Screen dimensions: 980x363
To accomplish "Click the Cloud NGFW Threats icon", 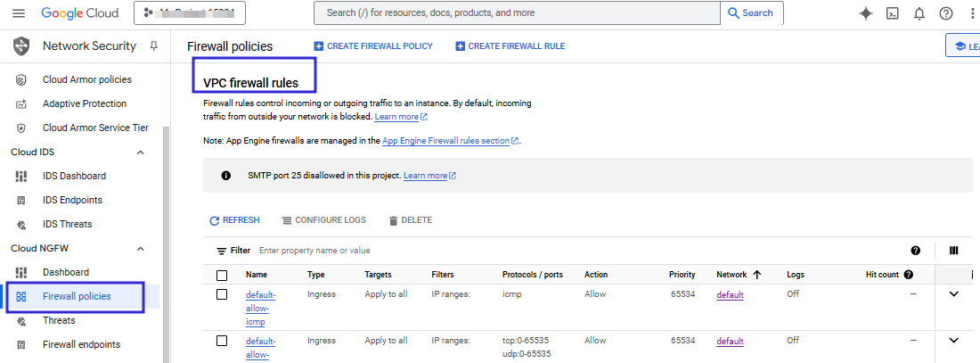I will point(21,320).
